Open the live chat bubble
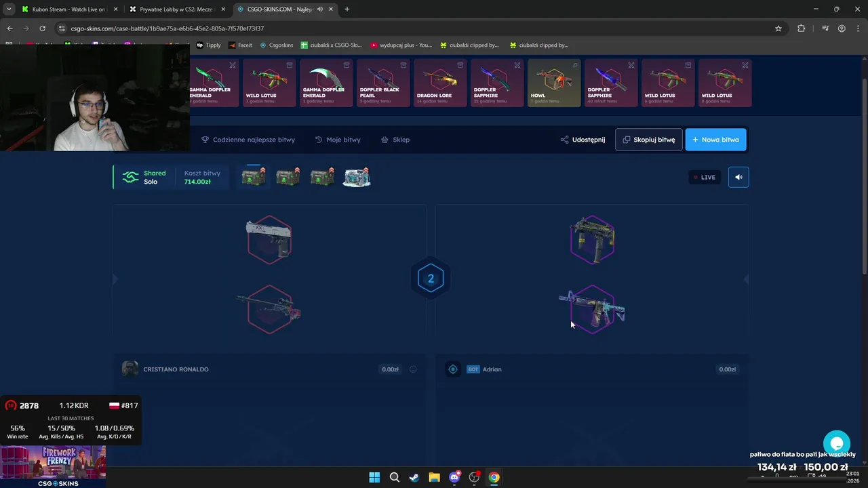868x488 pixels. click(x=837, y=444)
